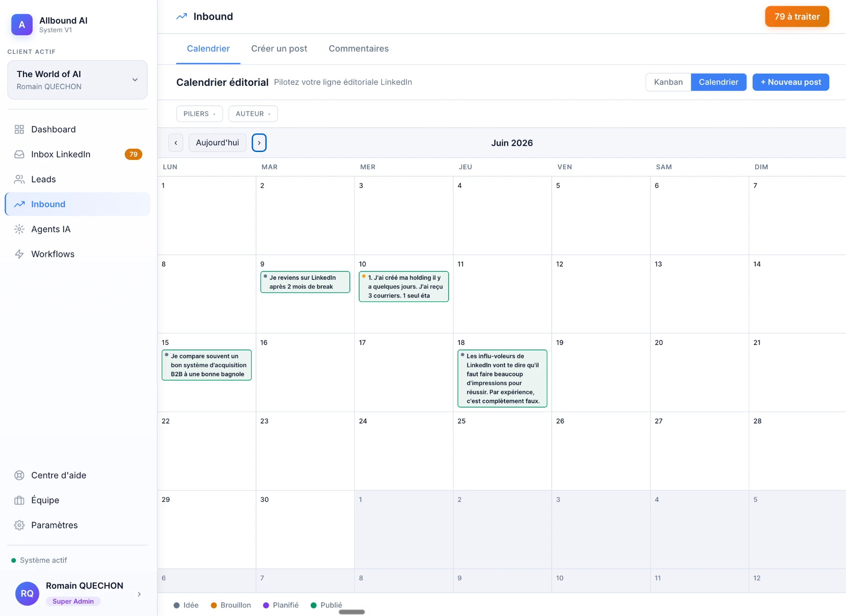Click the Équipe briefcase icon
The height and width of the screenshot is (616, 846).
19,500
